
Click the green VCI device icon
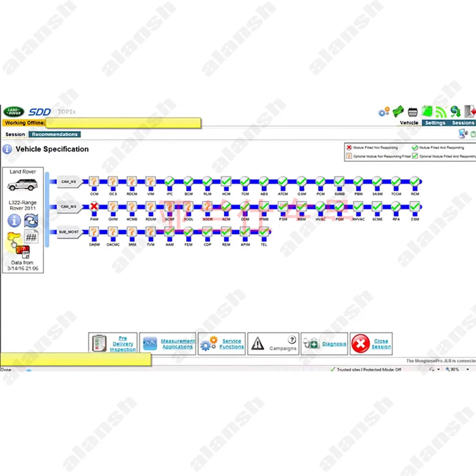pyautogui.click(x=398, y=112)
